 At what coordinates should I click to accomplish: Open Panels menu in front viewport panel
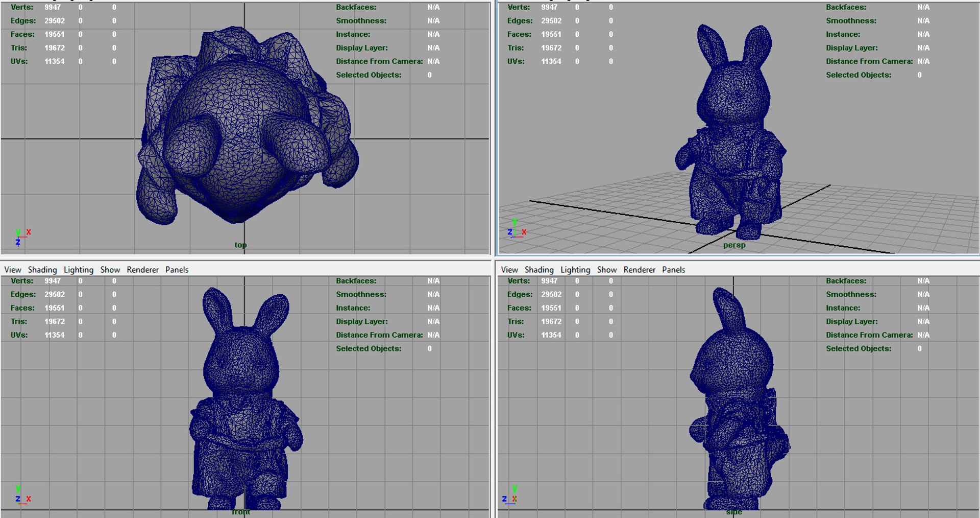(177, 270)
